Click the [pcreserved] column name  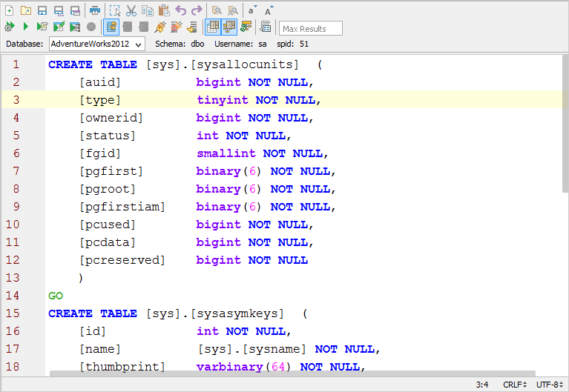(122, 260)
